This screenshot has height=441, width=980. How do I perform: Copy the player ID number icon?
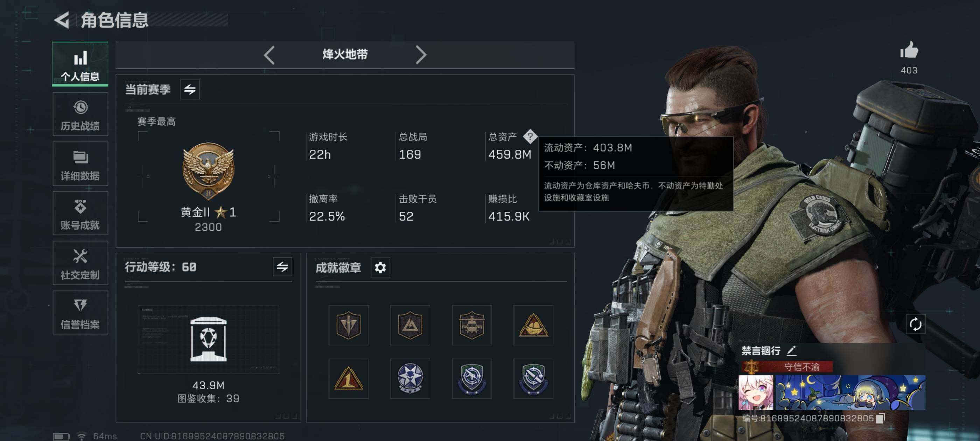coord(880,418)
